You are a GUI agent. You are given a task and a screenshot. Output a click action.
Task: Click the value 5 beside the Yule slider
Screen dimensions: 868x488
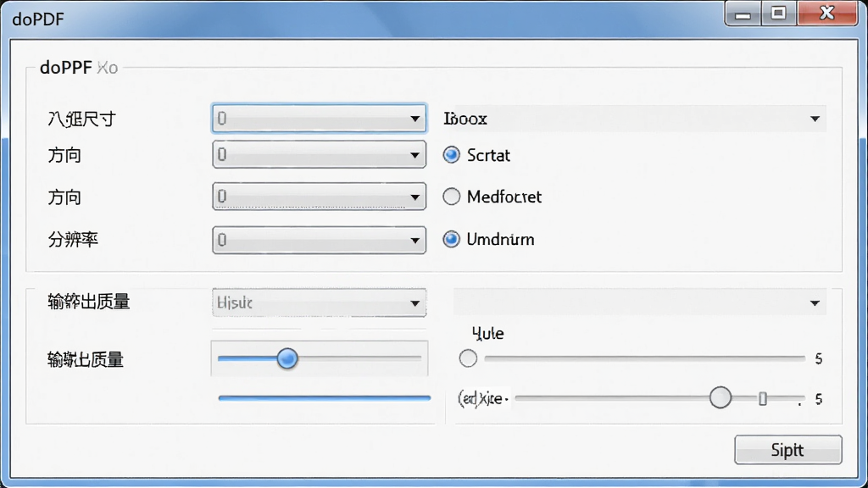[819, 359]
